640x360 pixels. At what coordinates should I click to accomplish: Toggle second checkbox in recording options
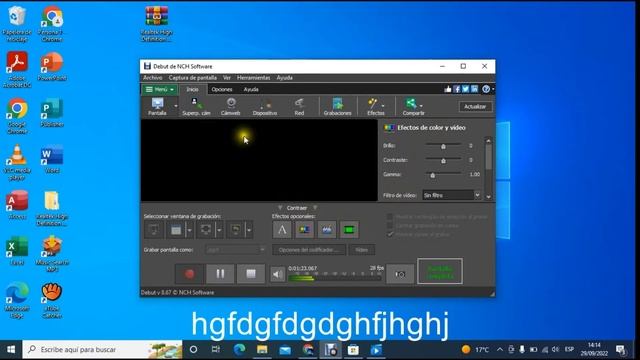point(390,225)
